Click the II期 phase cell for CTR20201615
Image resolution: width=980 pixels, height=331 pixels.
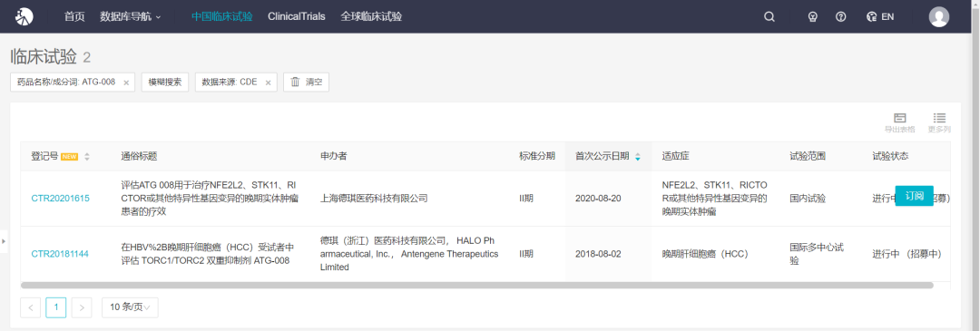tap(525, 198)
